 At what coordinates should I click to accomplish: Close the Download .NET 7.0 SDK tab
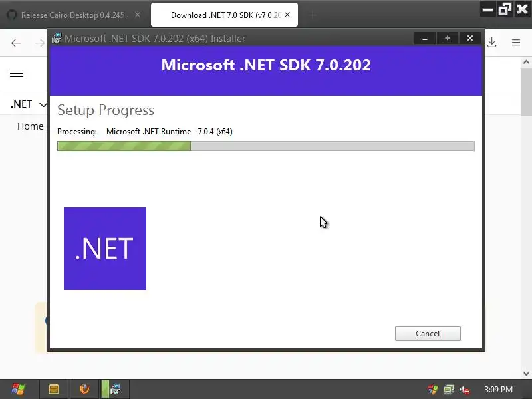[x=287, y=15]
